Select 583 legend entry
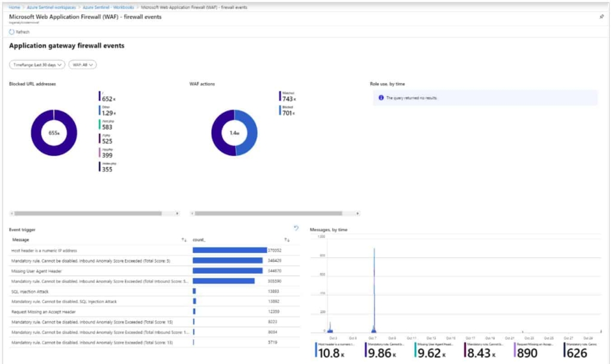611x364 pixels. pos(106,125)
